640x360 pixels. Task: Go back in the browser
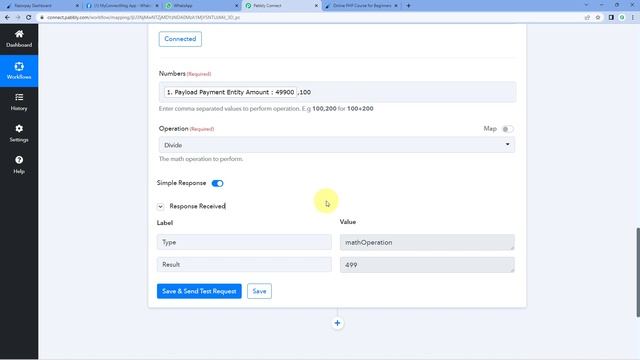coord(7,18)
